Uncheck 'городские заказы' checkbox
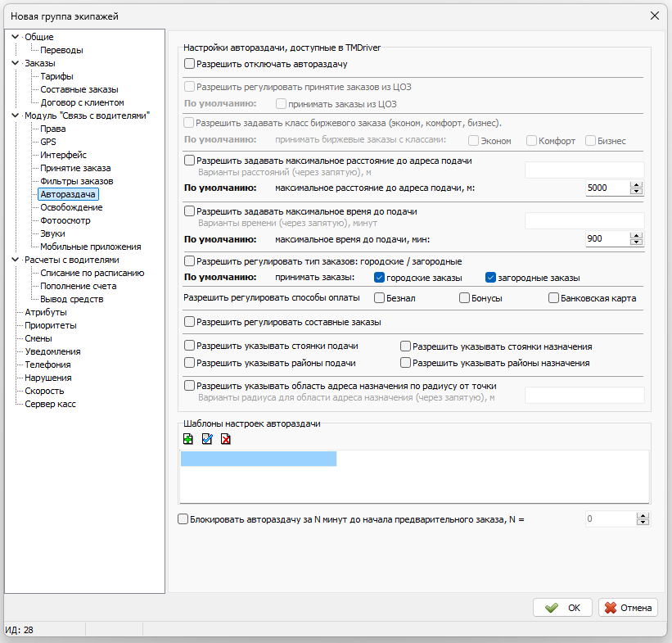672x643 pixels. 379,278
